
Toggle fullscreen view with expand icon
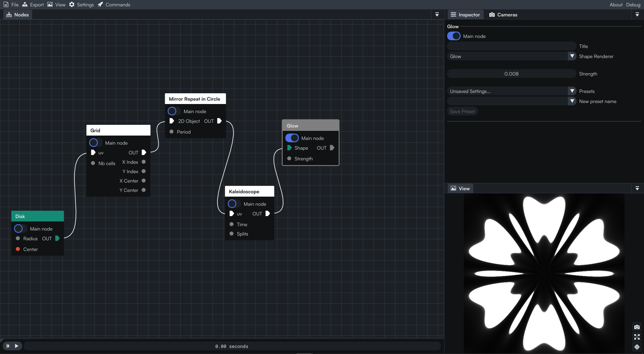click(637, 337)
